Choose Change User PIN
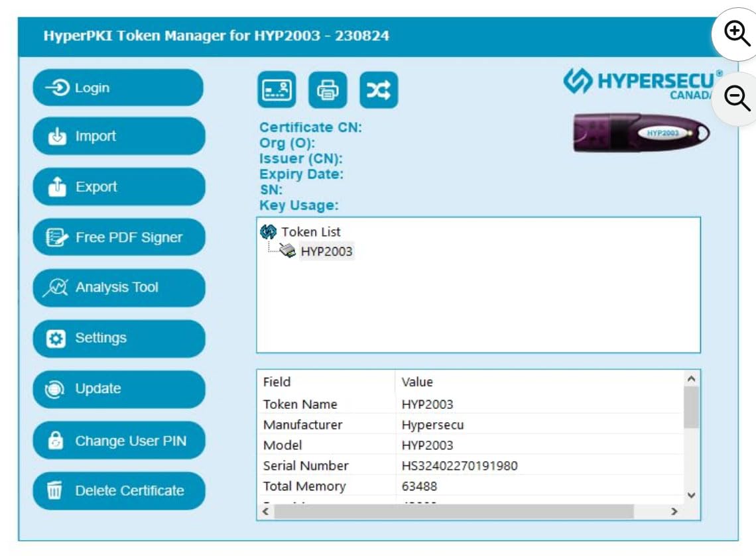756x556 pixels. click(x=119, y=441)
